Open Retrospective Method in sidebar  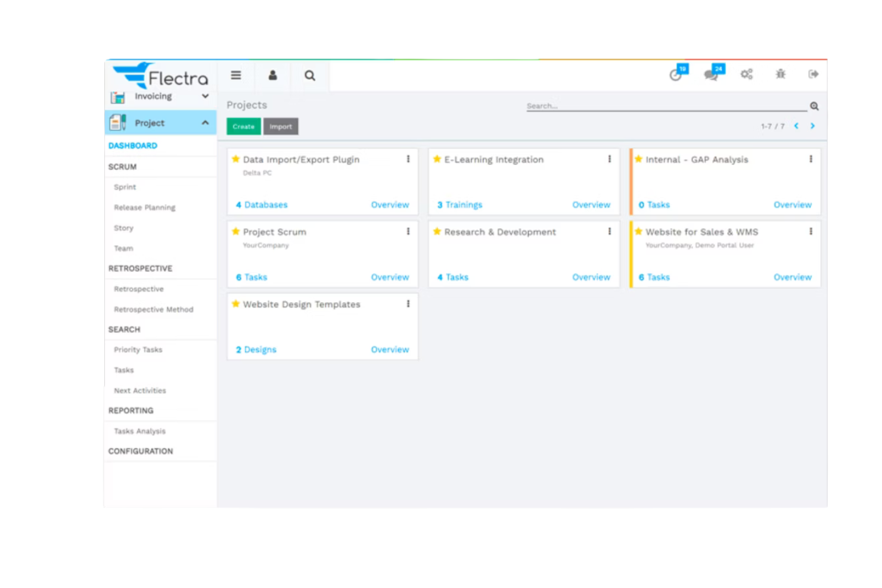(154, 309)
